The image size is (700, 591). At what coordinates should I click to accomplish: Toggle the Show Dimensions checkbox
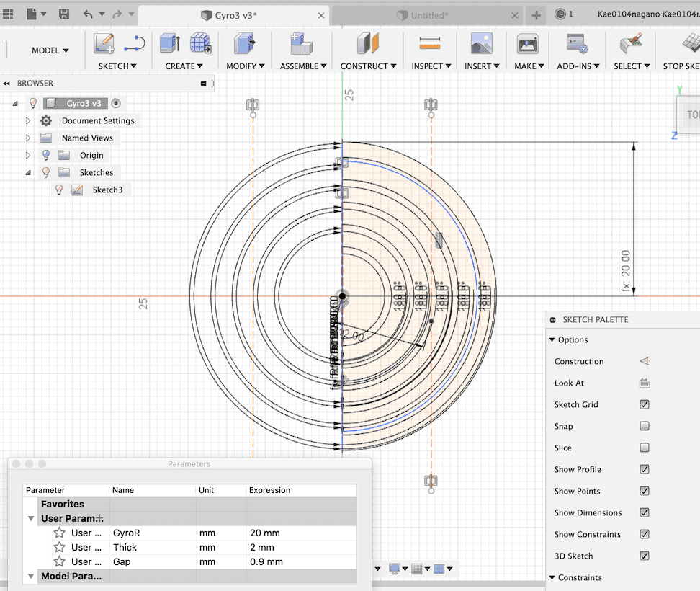pyautogui.click(x=645, y=512)
